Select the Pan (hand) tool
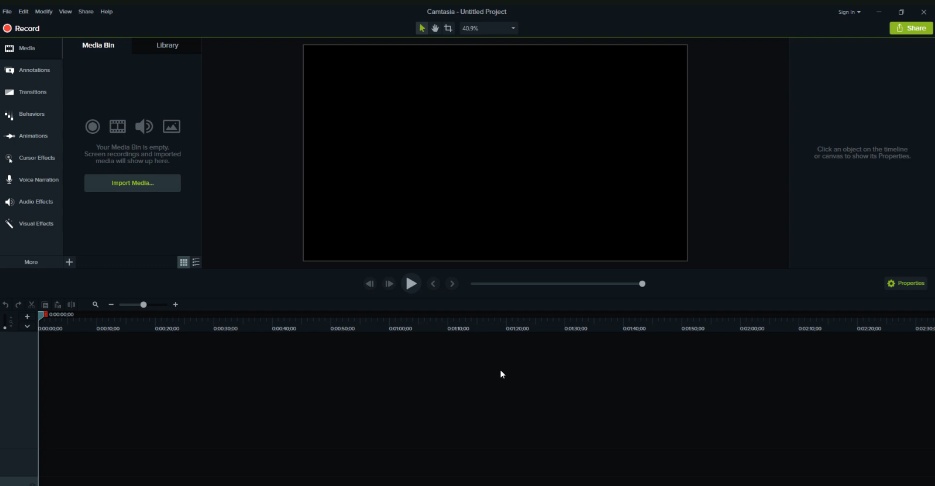 [x=435, y=28]
